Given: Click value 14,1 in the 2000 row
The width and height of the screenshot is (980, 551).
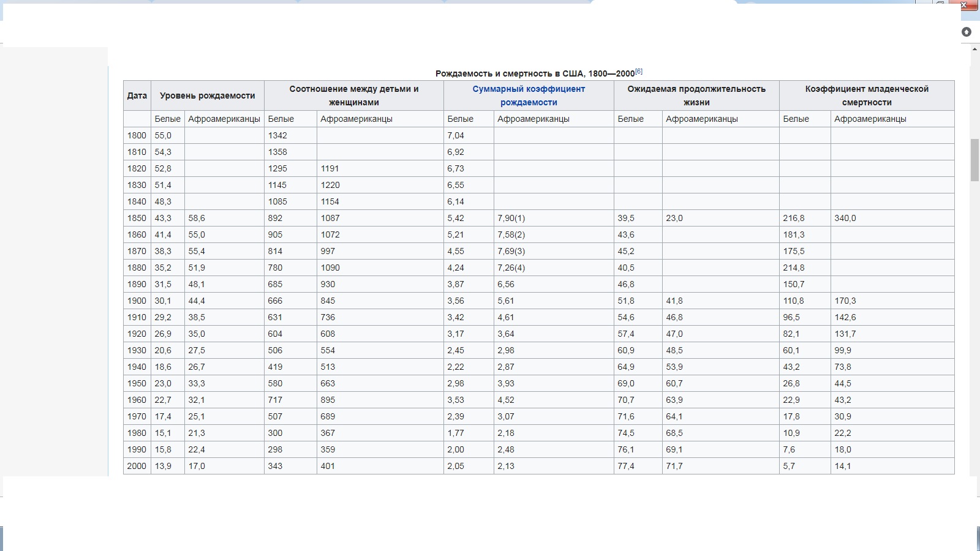Looking at the screenshot, I should 843,466.
